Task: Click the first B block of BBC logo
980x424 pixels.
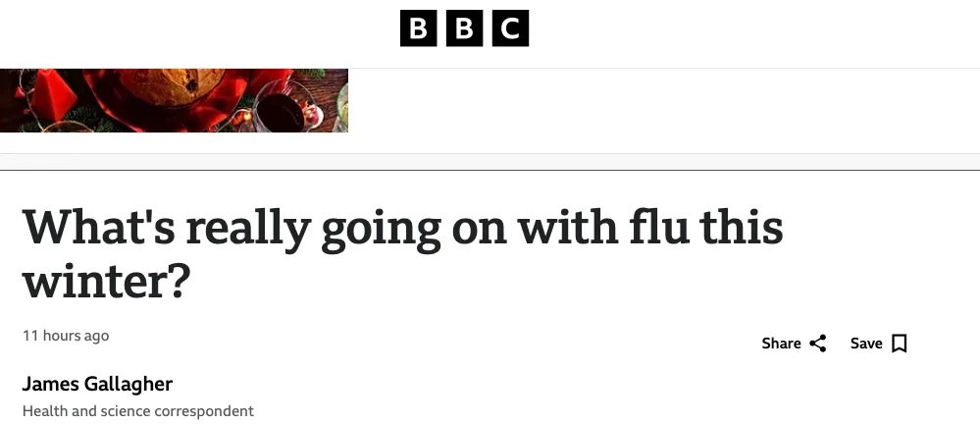Action: pyautogui.click(x=418, y=28)
